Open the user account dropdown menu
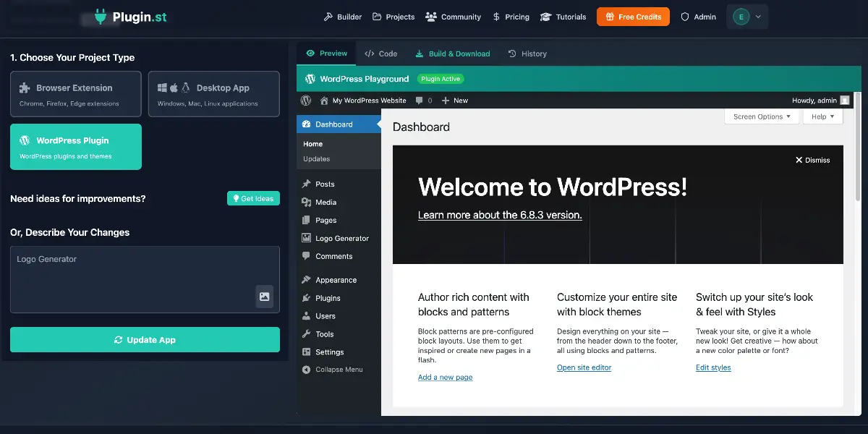 [x=747, y=17]
